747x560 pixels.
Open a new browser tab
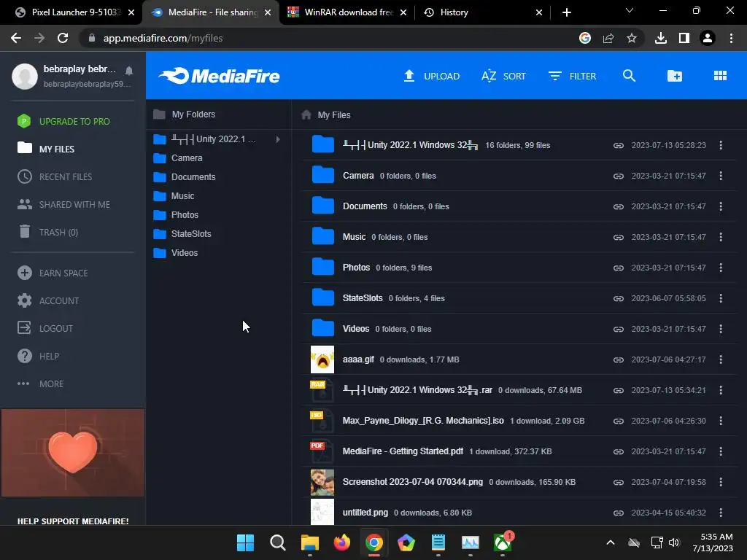pos(566,12)
